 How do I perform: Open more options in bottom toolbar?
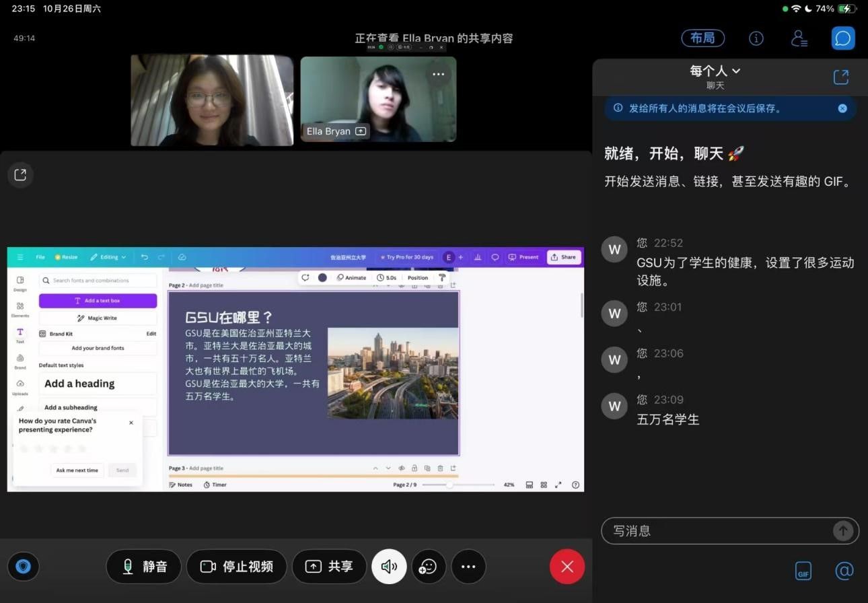pyautogui.click(x=468, y=567)
